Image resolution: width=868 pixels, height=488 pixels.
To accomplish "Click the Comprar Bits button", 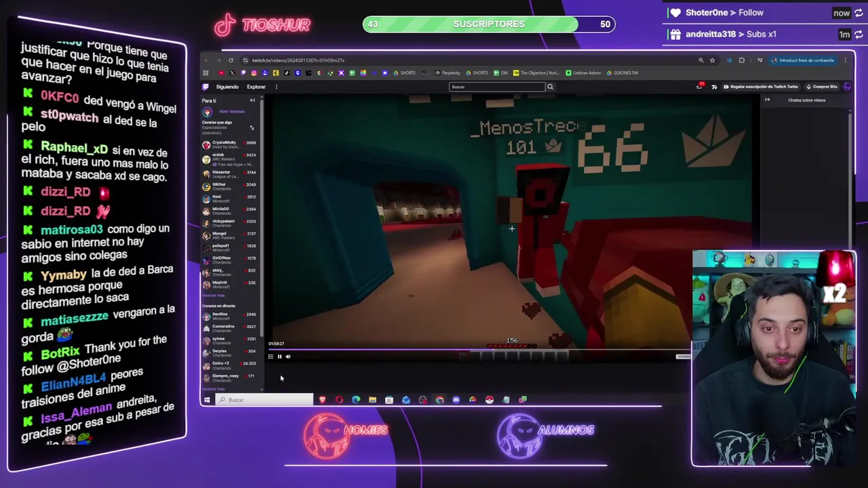I will 821,87.
